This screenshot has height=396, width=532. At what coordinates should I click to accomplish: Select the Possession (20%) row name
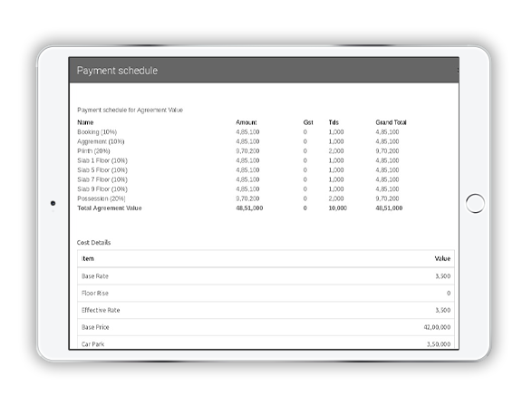tap(102, 198)
